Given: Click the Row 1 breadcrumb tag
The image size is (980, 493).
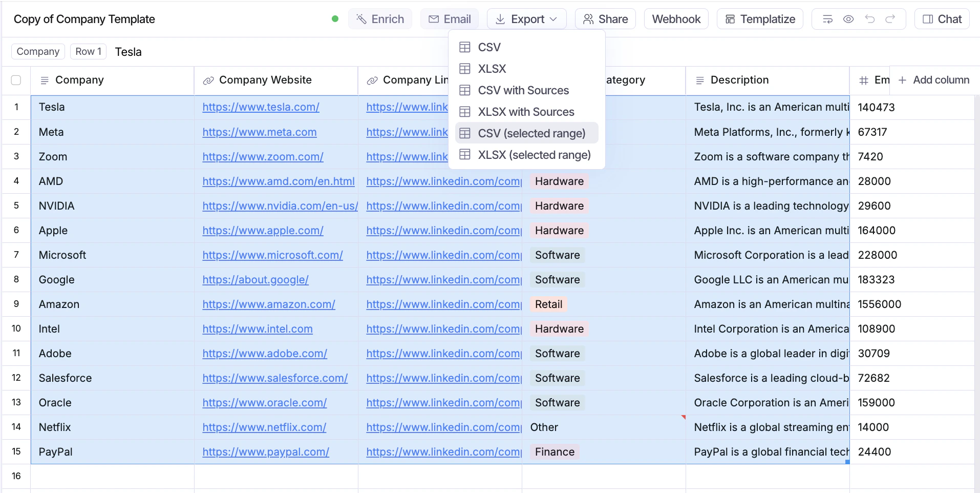Looking at the screenshot, I should click(x=89, y=51).
